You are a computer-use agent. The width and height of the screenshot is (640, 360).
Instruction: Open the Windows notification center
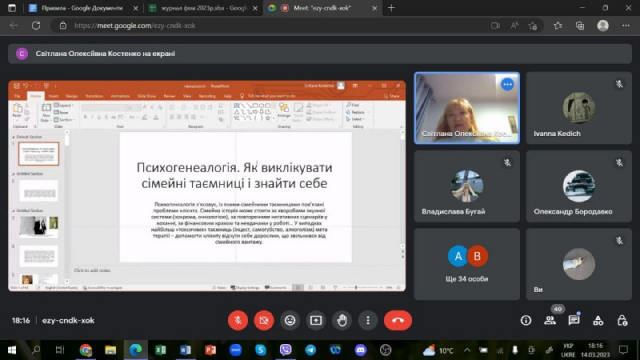point(623,350)
